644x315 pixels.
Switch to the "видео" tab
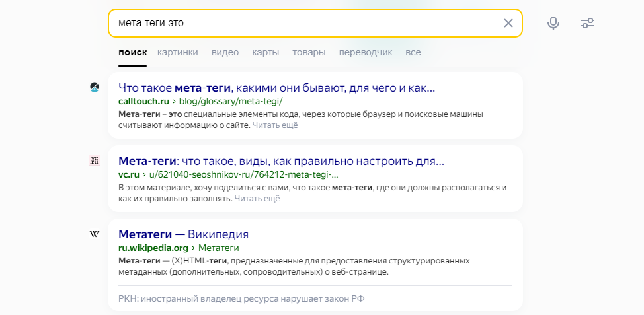[x=225, y=53]
